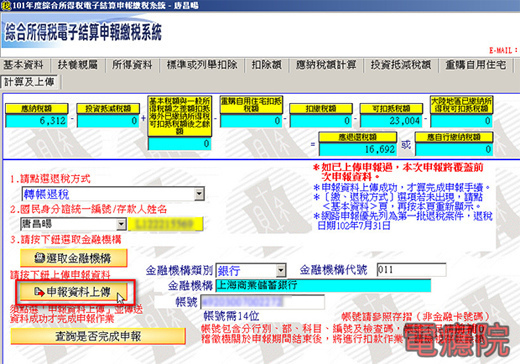Click the 大陸地區已繳納所得稅可扣抵稅額 value field
This screenshot has height=364, width=520.
click(461, 121)
